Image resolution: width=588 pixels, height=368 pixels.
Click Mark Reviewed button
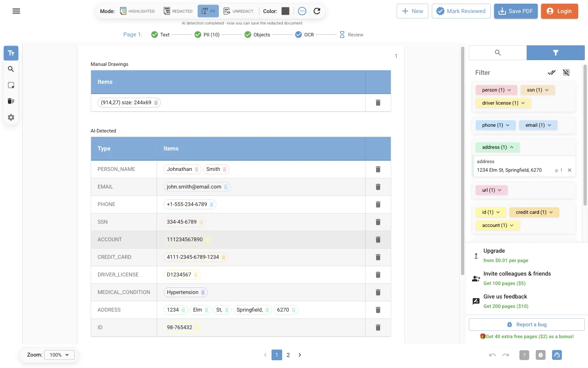point(461,11)
